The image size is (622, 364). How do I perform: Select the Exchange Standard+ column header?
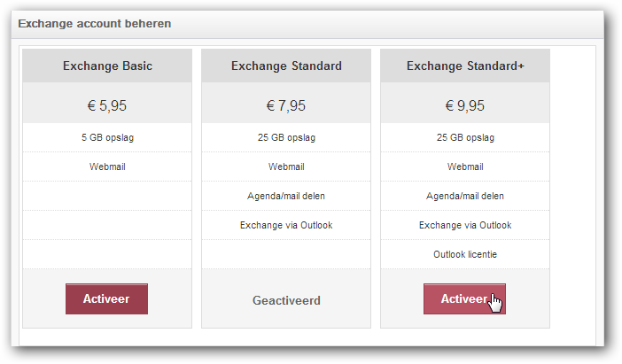[465, 66]
